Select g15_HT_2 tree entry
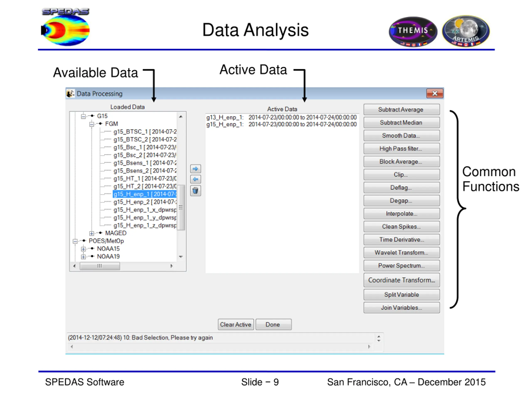The height and width of the screenshot is (399, 532). coord(145,186)
